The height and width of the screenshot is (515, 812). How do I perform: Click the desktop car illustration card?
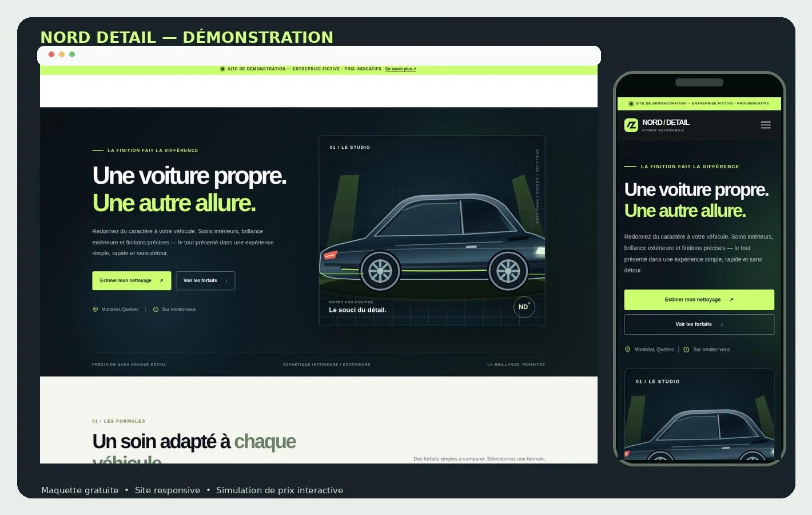(432, 231)
